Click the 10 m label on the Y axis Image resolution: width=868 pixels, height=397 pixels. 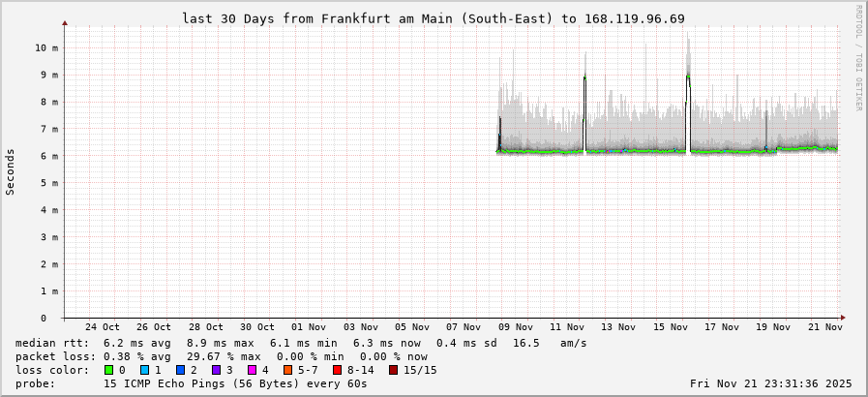[46, 47]
